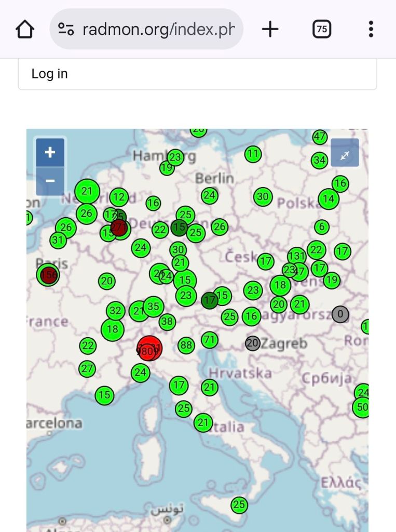Tap the site info icon in address bar
The height and width of the screenshot is (532, 396).
[x=66, y=29]
